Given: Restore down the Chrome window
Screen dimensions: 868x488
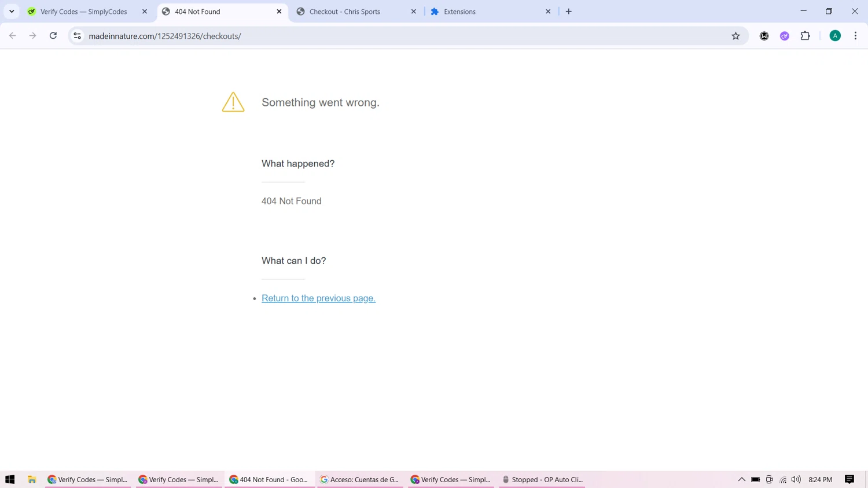Looking at the screenshot, I should pos(829,11).
